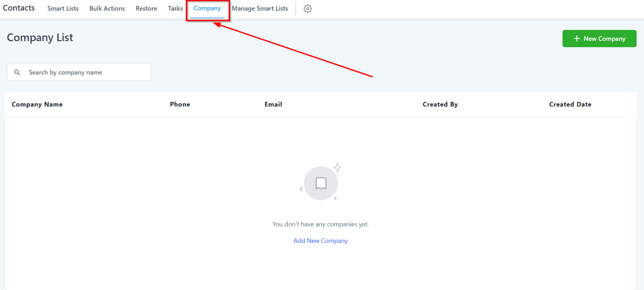The width and height of the screenshot is (644, 290).
Task: Focus the Search by company name field
Action: tap(79, 72)
